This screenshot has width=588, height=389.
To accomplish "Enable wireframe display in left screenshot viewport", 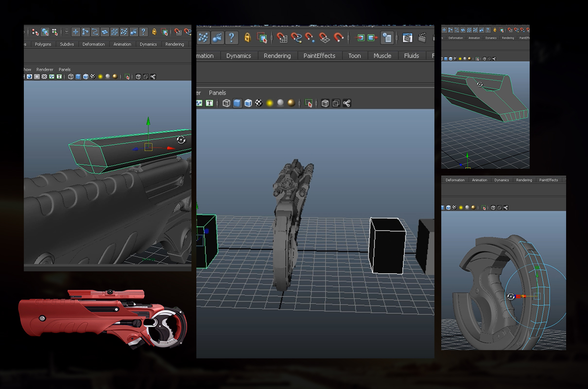I will click(70, 77).
